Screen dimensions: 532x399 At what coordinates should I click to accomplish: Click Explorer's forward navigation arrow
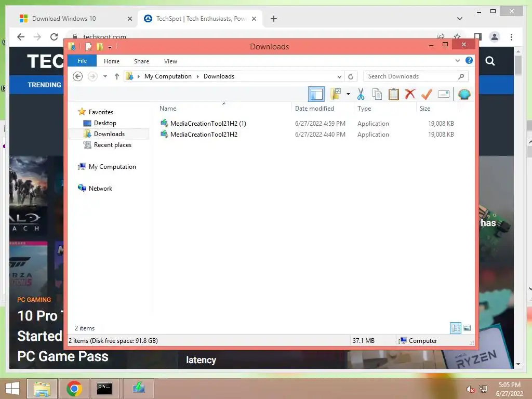92,76
